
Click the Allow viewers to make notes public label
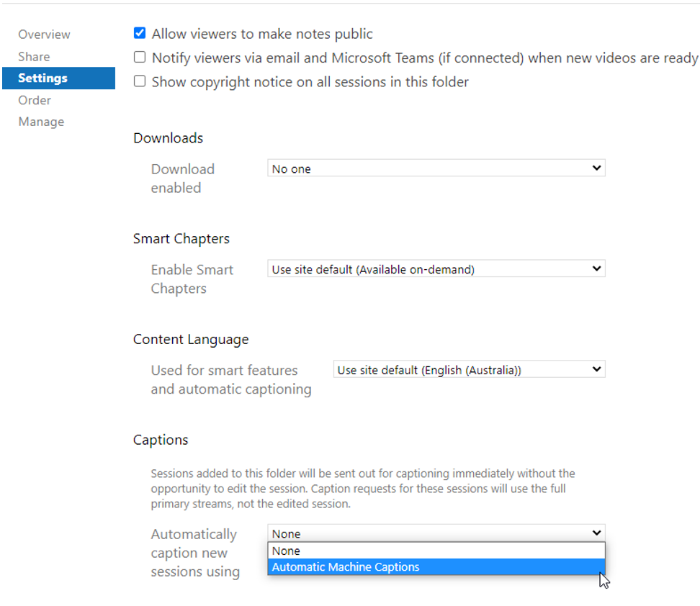coord(262,34)
